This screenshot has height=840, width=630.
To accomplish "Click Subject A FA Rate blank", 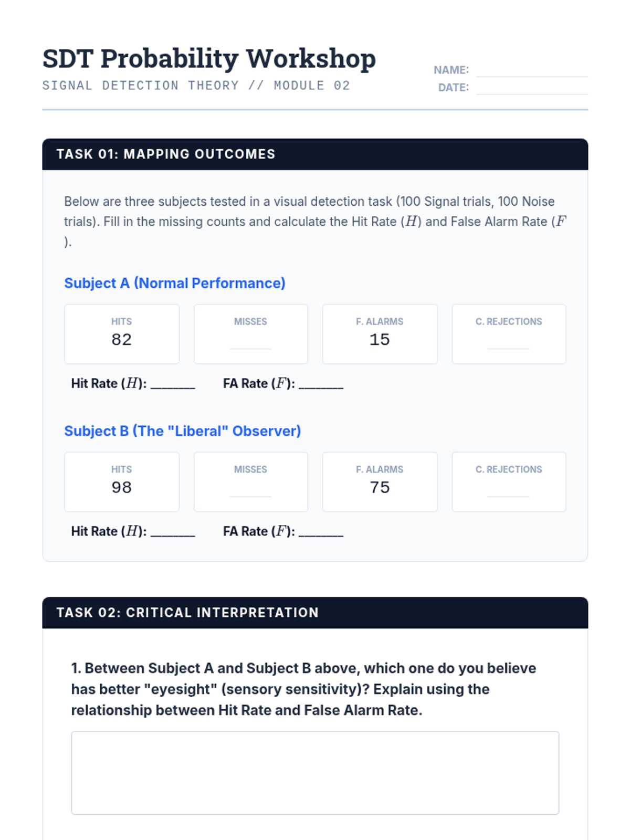I will pyautogui.click(x=321, y=384).
